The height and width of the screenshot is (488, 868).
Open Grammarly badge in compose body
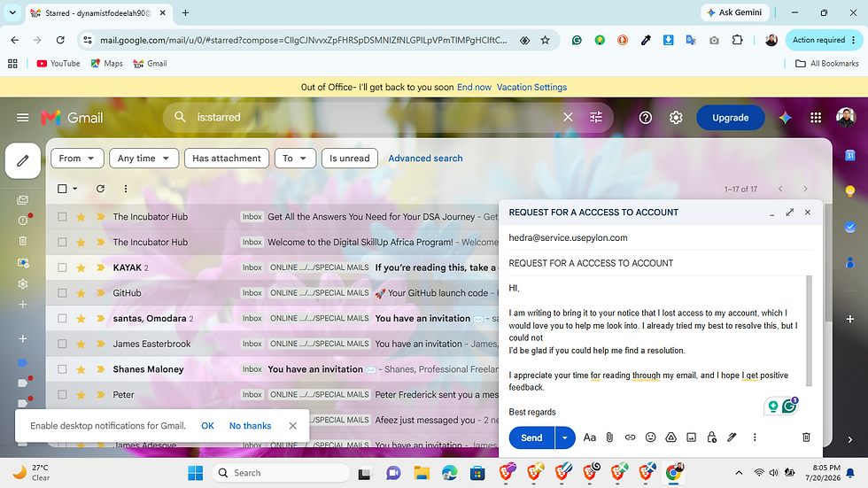[790, 406]
